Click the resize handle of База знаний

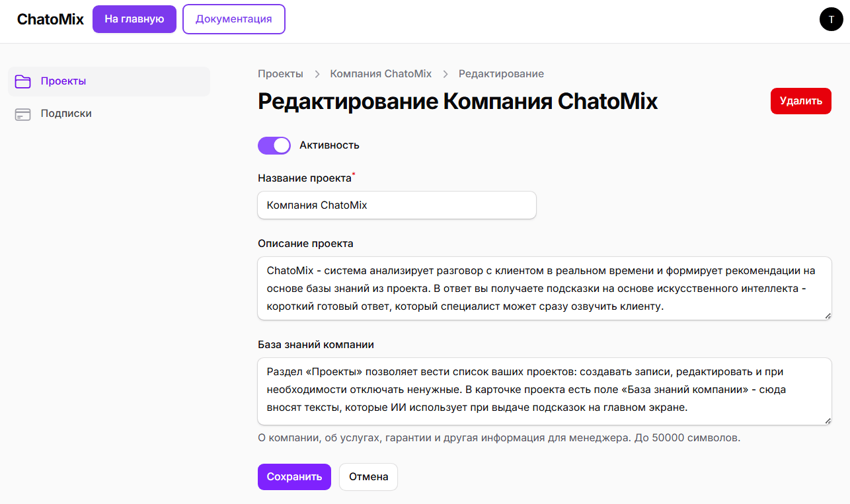[828, 420]
